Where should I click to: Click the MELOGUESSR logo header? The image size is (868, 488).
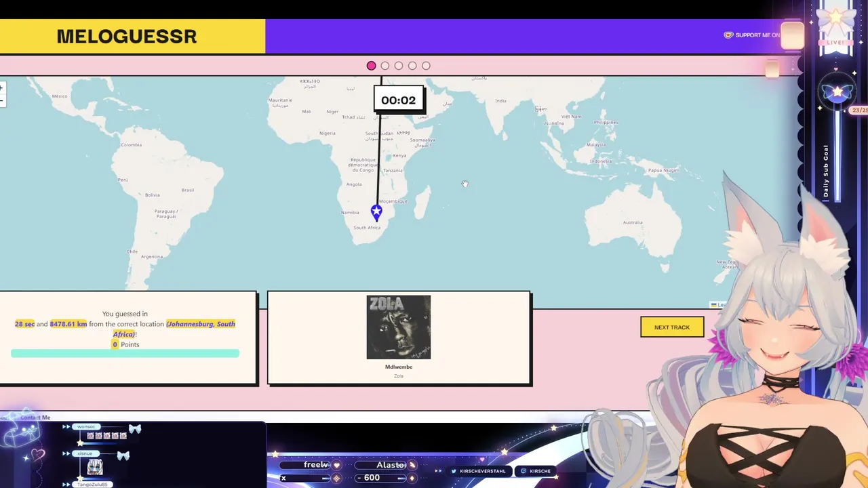[x=127, y=37]
